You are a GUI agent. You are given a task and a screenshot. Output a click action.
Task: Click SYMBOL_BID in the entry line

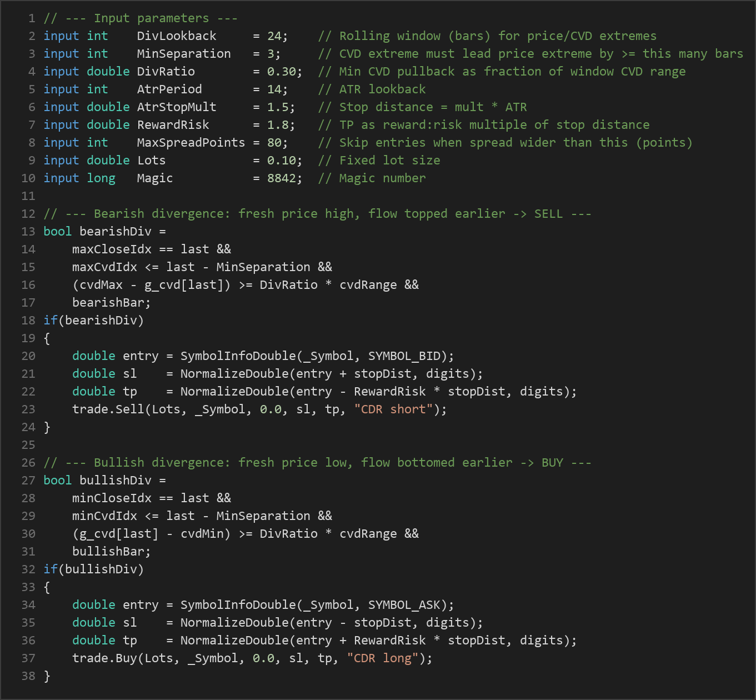click(404, 356)
